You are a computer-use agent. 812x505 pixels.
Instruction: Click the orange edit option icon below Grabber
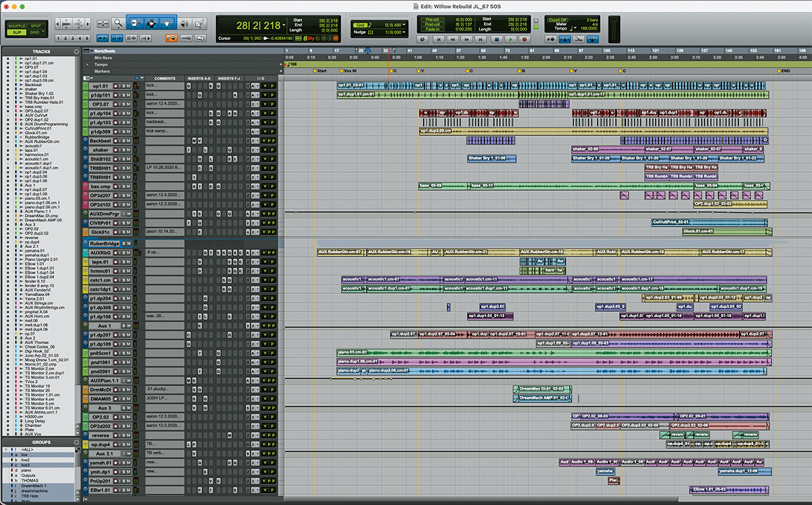pyautogui.click(x=171, y=39)
